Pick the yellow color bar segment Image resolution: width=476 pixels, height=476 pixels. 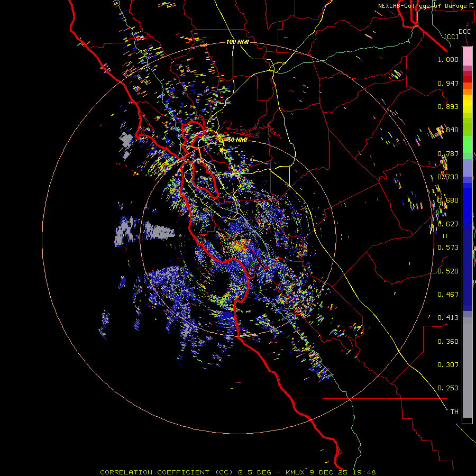click(x=467, y=104)
